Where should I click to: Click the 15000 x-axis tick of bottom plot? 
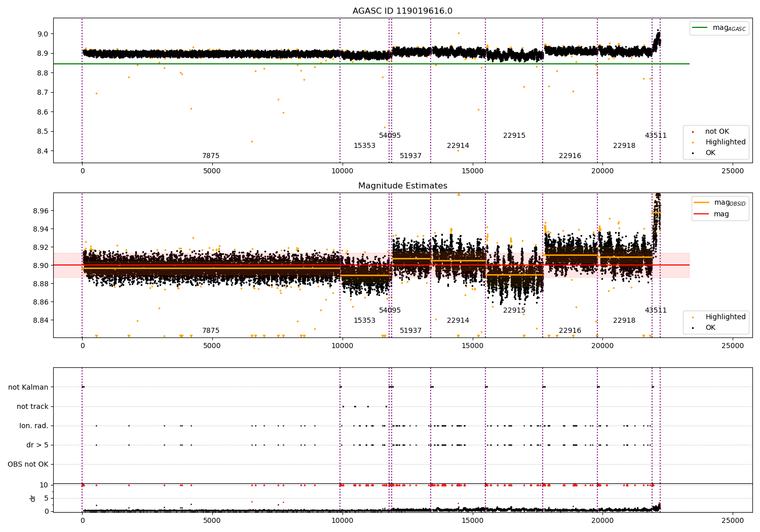(472, 520)
